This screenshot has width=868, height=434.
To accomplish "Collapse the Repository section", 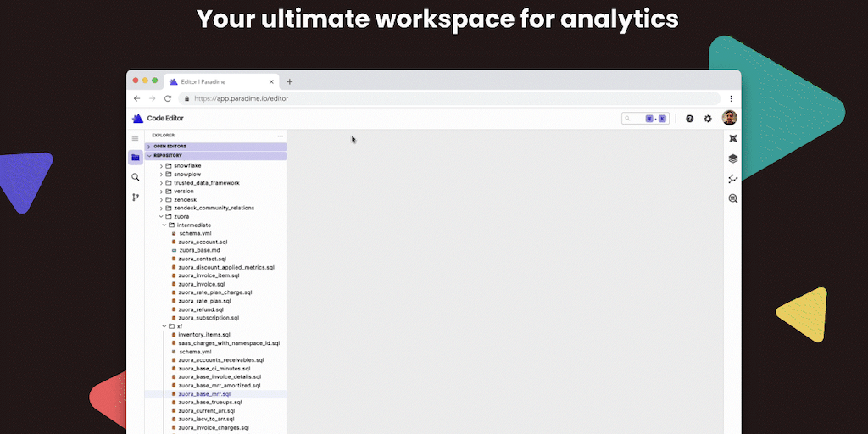I will coord(167,156).
